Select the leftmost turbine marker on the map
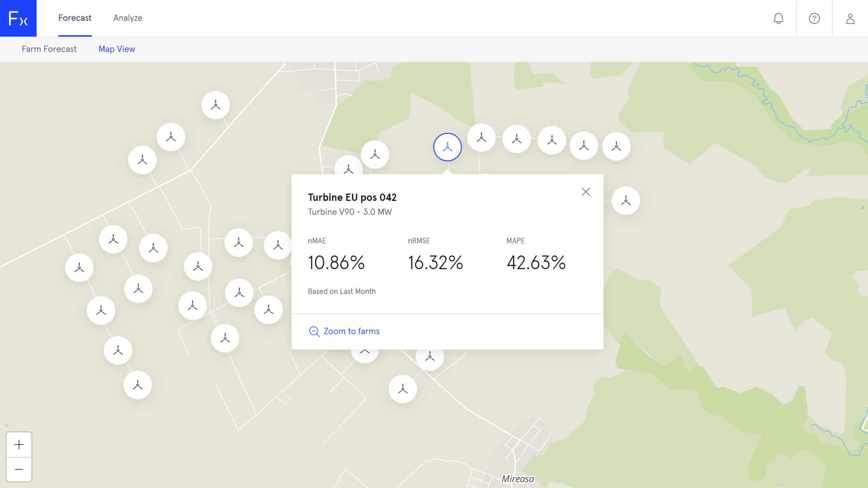 coord(79,268)
